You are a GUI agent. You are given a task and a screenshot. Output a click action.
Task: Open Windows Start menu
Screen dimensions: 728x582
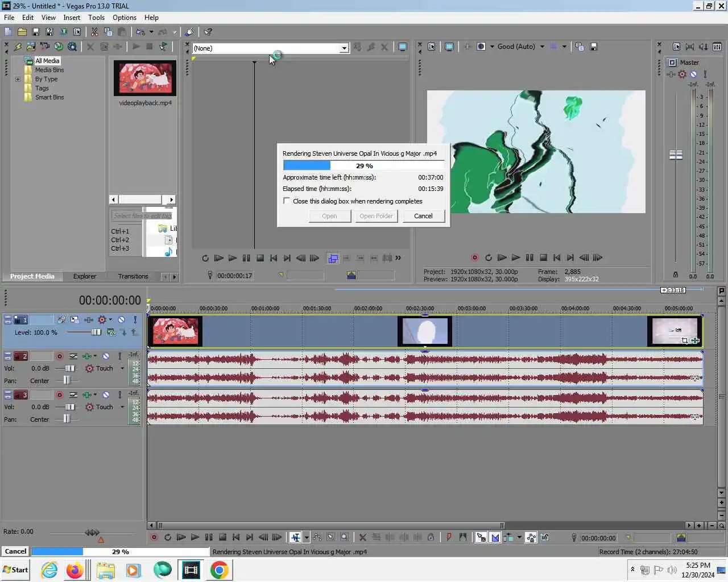pyautogui.click(x=15, y=570)
